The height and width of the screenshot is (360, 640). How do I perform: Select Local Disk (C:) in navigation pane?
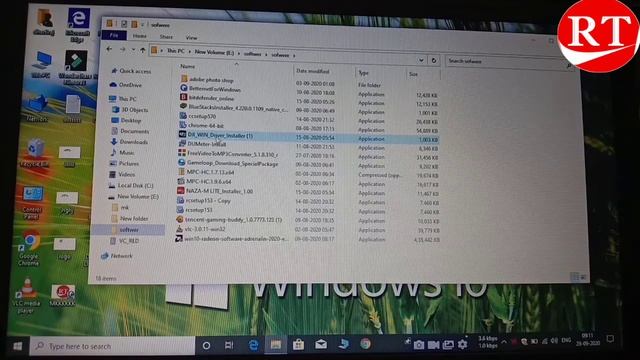(x=131, y=185)
